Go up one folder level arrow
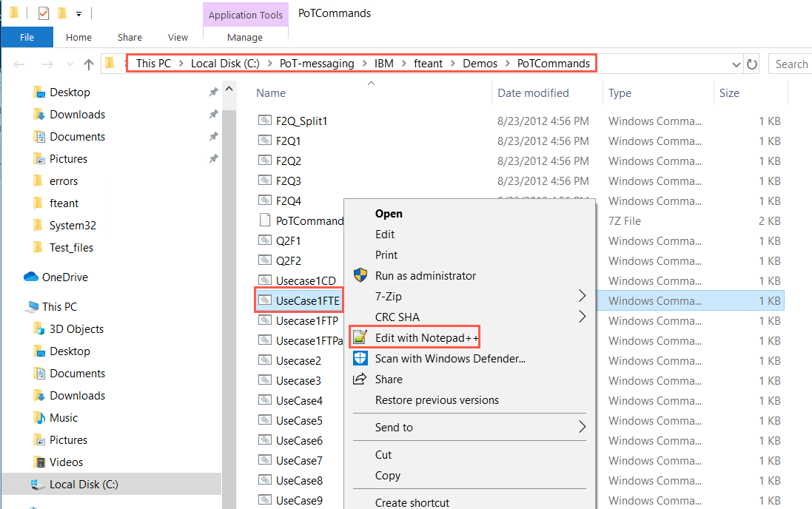Image resolution: width=812 pixels, height=509 pixels. pos(89,64)
